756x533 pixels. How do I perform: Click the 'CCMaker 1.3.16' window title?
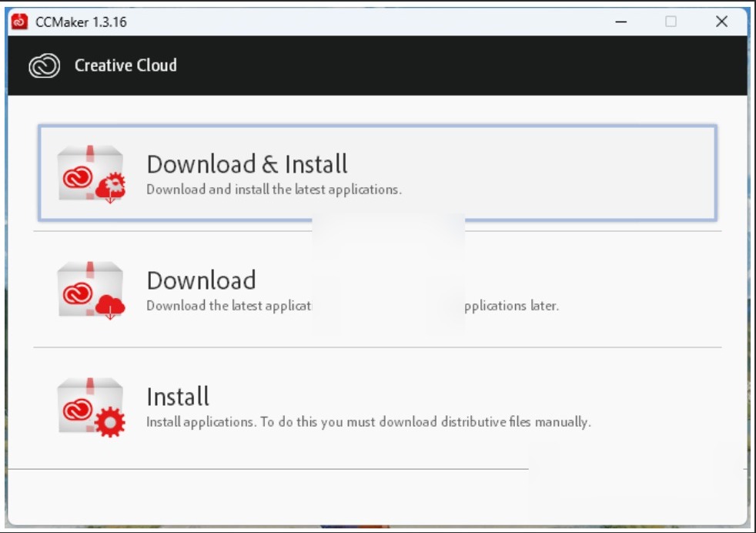tap(81, 22)
